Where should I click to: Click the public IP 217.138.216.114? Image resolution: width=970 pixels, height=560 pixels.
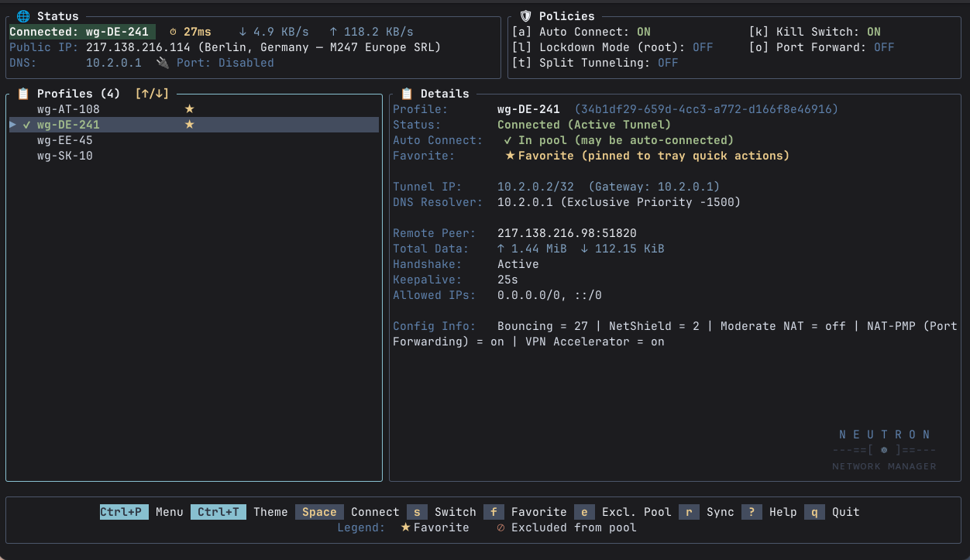point(138,47)
